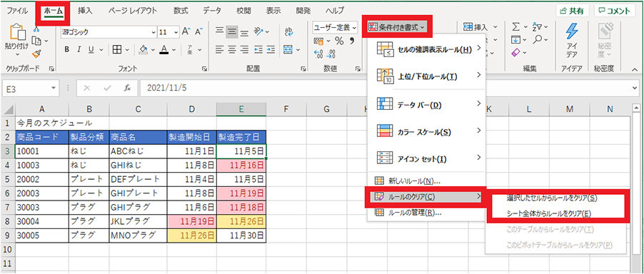
Task: Click the Borders grid icon
Action: click(x=117, y=50)
